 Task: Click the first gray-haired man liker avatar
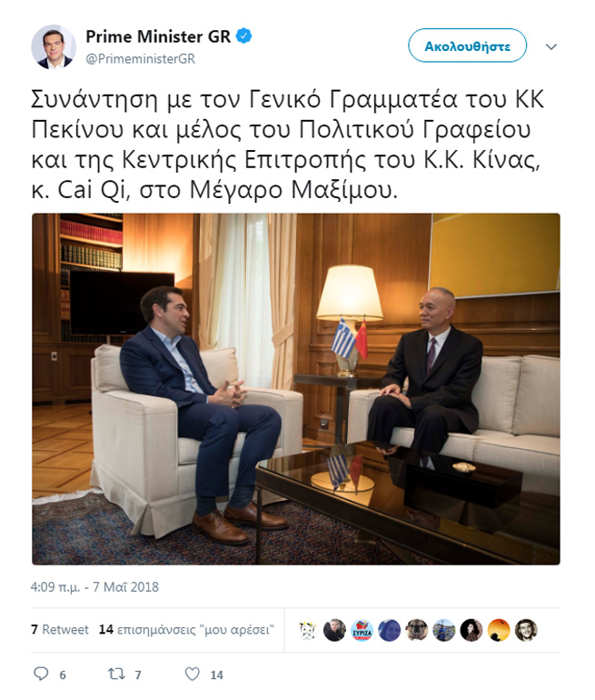pyautogui.click(x=334, y=630)
